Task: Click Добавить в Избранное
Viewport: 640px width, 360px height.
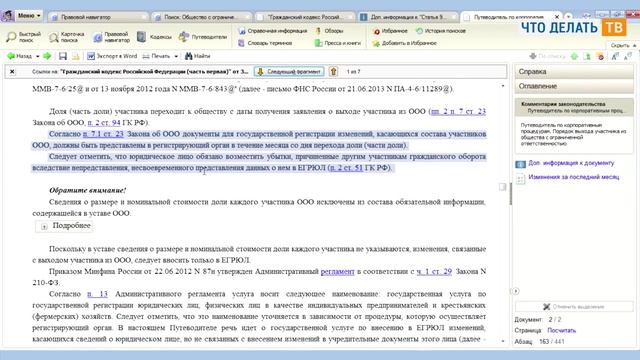Action: pos(404,43)
